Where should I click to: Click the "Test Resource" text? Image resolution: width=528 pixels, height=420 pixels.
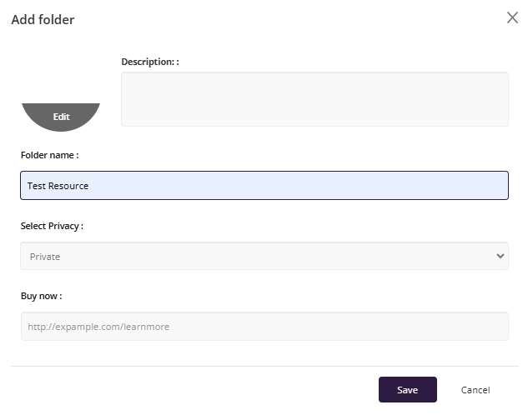[x=58, y=186]
